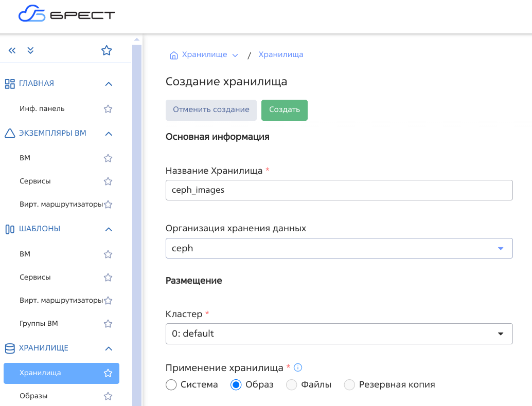The height and width of the screenshot is (406, 532).
Task: Open Хранилища in the sidebar
Action: (40, 373)
